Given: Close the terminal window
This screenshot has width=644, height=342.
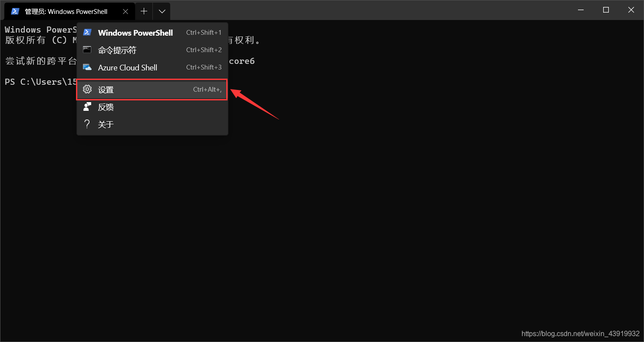Looking at the screenshot, I should point(631,10).
